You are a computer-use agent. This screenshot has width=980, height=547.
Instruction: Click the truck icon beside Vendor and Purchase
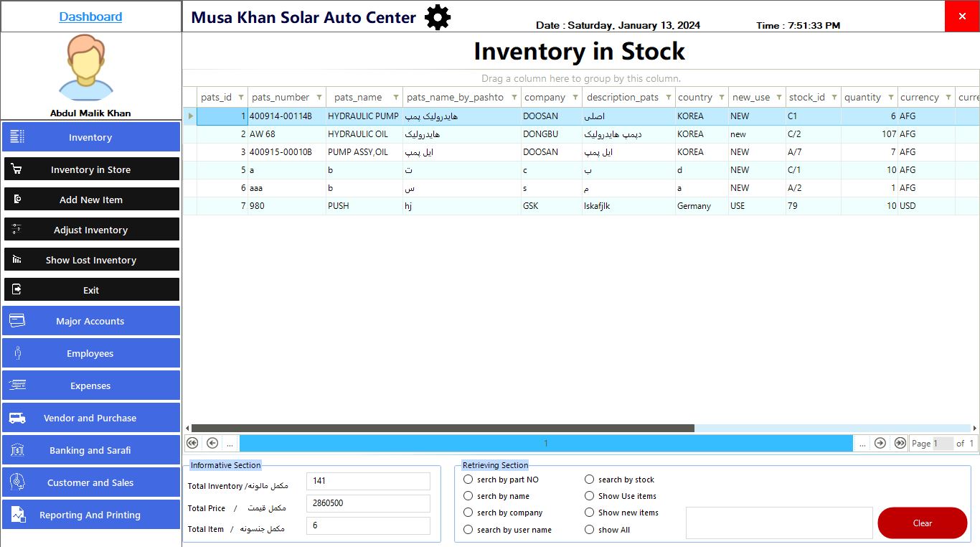17,418
